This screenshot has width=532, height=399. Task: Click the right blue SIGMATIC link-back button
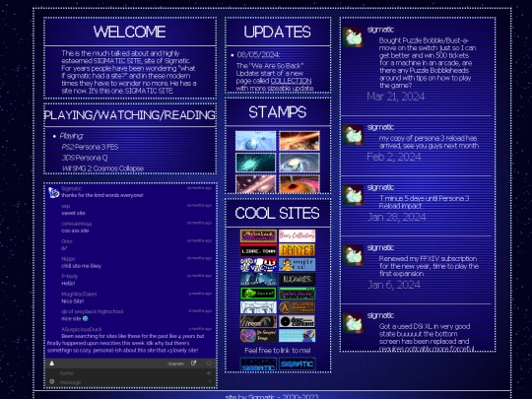(297, 364)
